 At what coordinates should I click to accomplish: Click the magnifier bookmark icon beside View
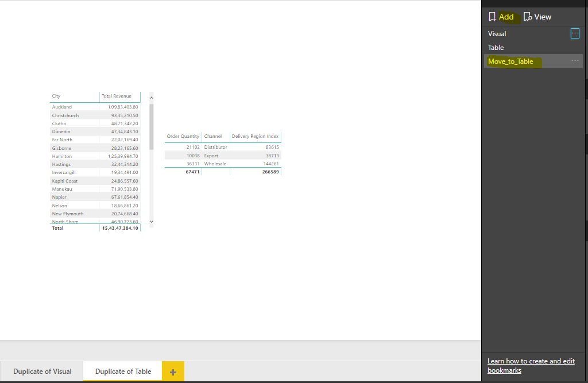(x=527, y=17)
